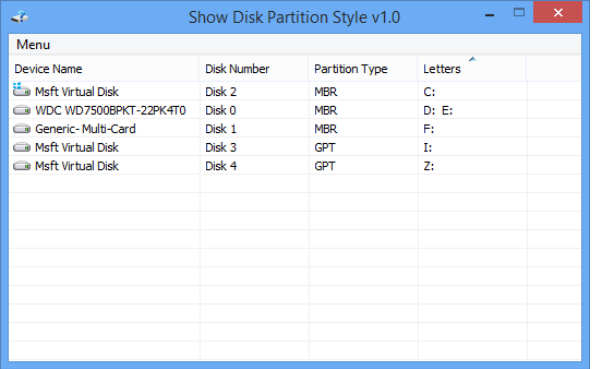Open the Menu item
The image size is (593, 369).
(x=33, y=45)
